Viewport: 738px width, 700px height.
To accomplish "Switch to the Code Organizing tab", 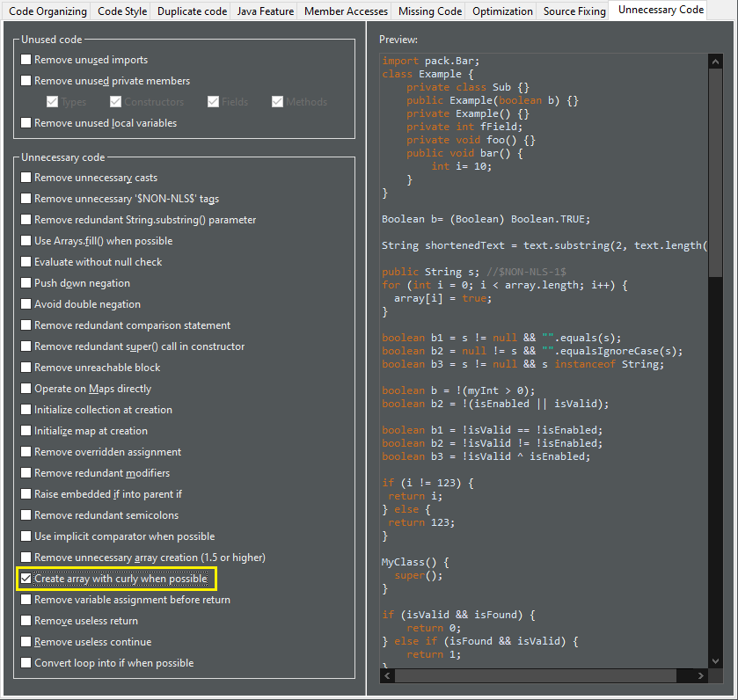I will tap(48, 11).
